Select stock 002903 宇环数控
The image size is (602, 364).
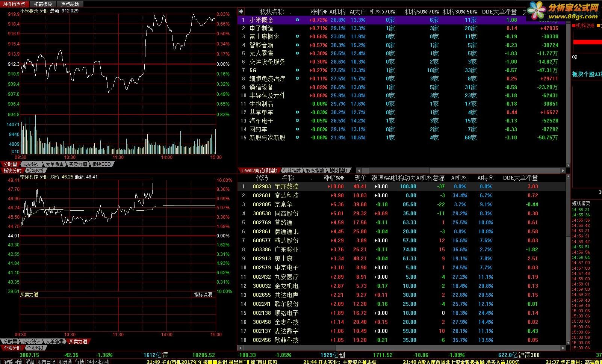401,186
